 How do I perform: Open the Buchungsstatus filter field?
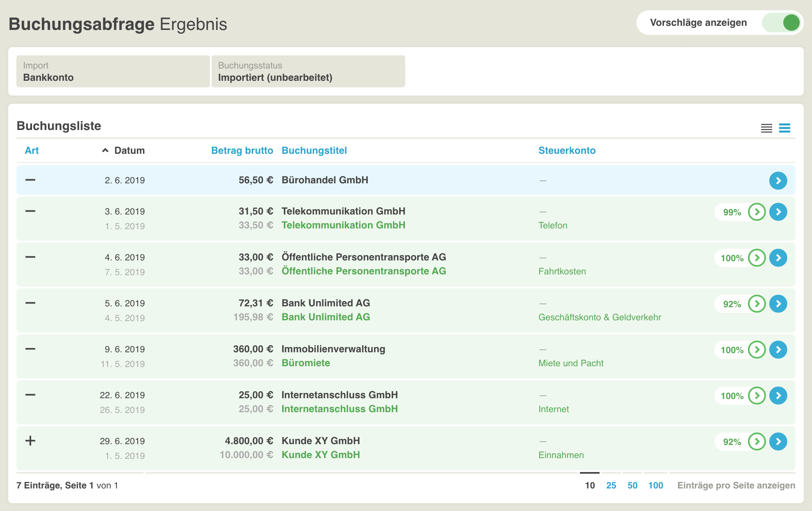[308, 71]
